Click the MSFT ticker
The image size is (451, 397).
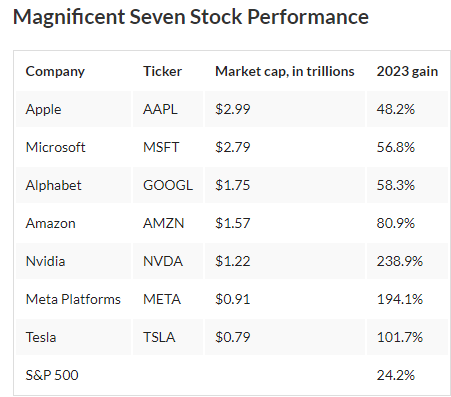161,147
